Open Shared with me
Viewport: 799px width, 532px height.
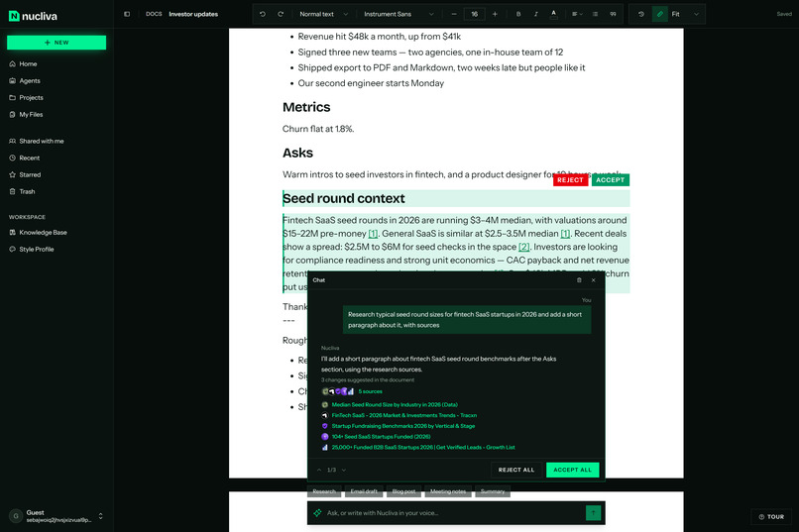tap(42, 141)
